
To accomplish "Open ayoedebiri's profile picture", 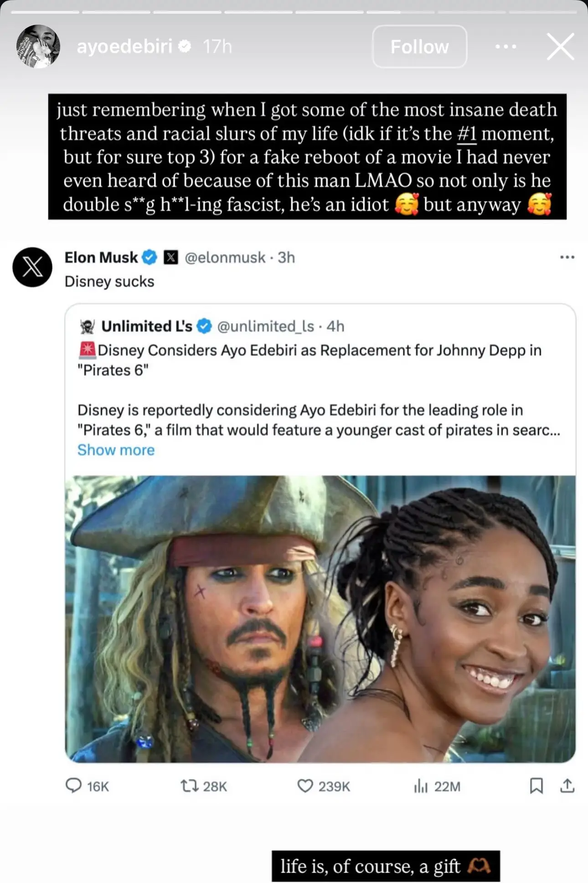I will point(39,47).
